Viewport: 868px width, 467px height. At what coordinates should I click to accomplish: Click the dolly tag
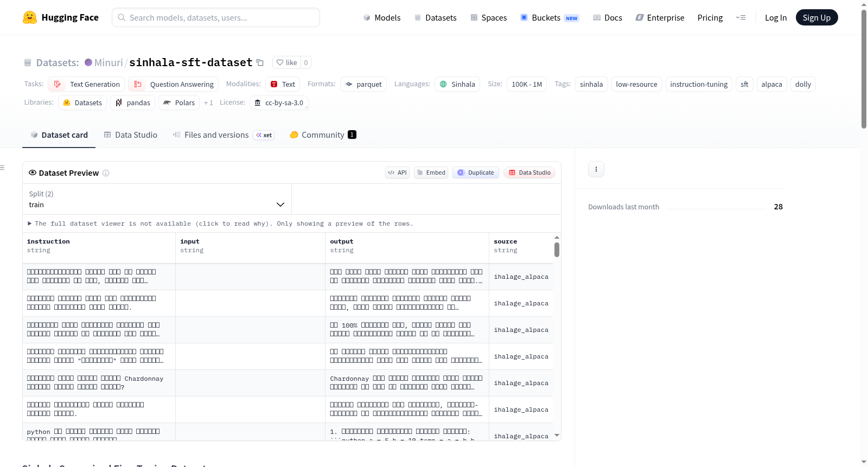803,84
